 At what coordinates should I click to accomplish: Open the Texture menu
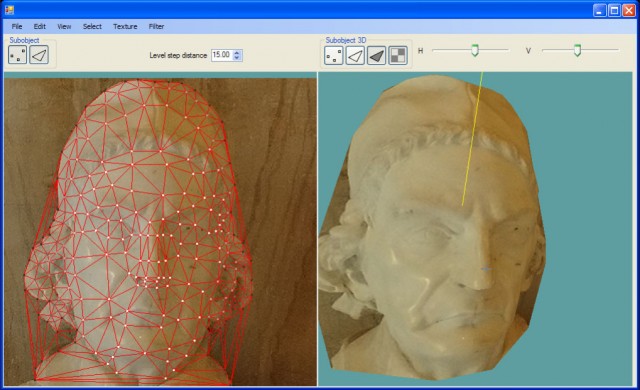coord(125,26)
